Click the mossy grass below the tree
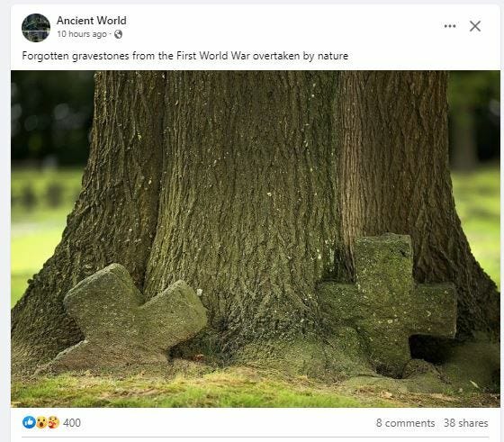The image size is (504, 442). point(225,389)
